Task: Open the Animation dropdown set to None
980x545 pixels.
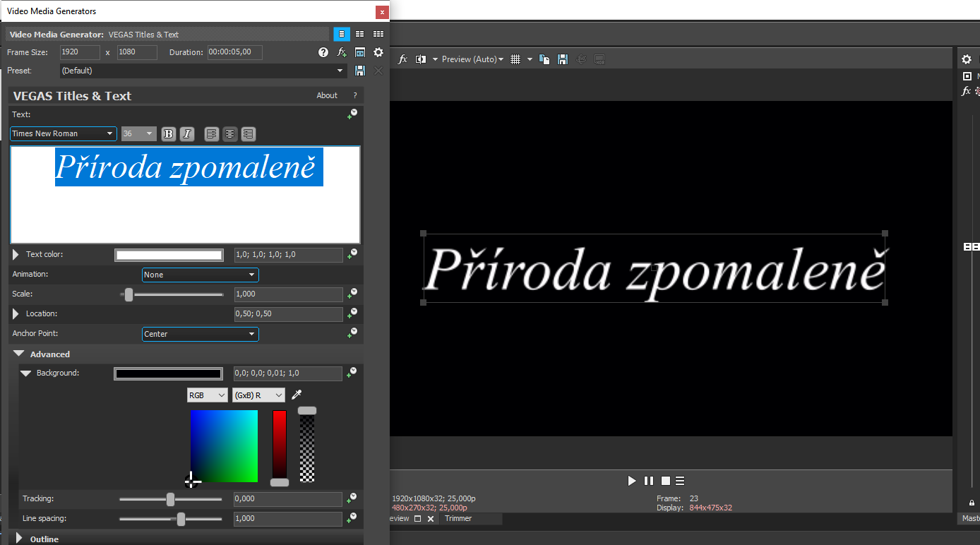Action: coord(200,275)
